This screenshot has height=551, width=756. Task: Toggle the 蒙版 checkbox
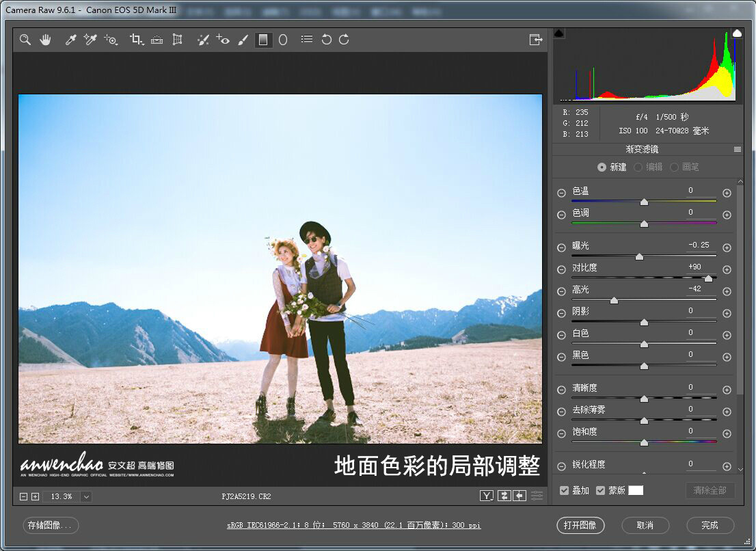(600, 490)
